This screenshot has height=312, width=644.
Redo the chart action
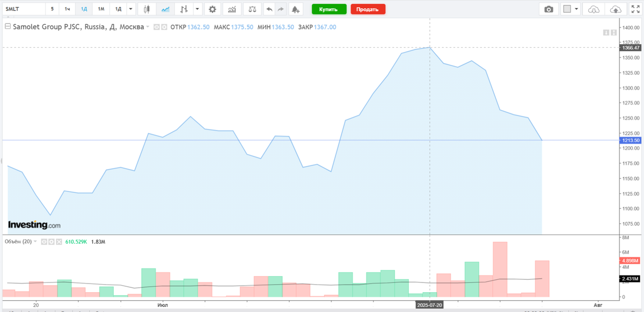click(x=280, y=9)
